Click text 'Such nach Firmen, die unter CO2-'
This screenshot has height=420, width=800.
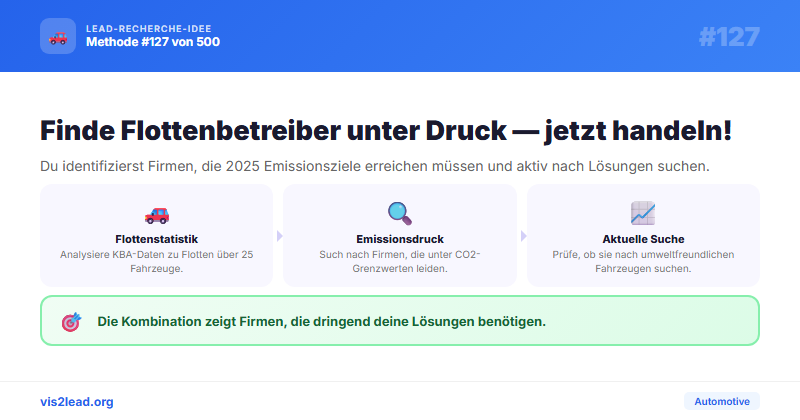(x=400, y=261)
